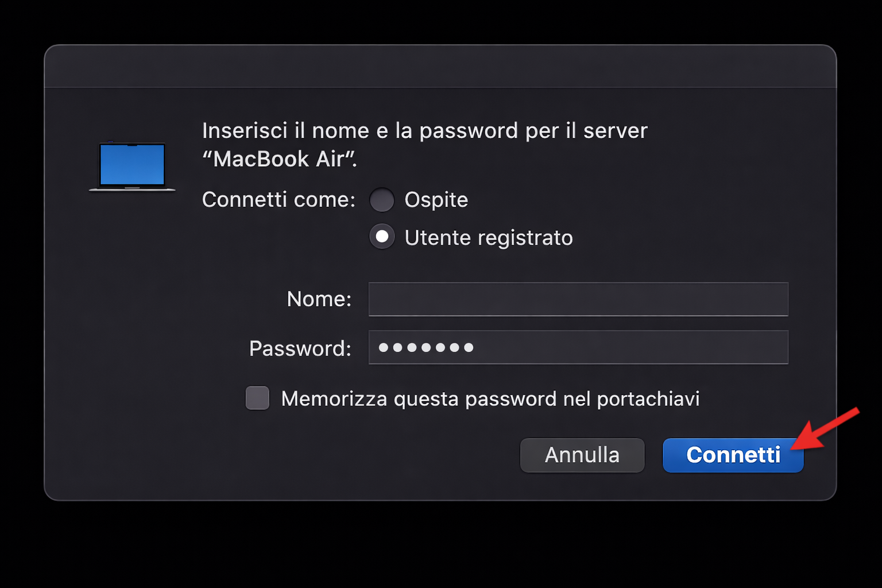Click the Utente registrato label text

(x=489, y=237)
